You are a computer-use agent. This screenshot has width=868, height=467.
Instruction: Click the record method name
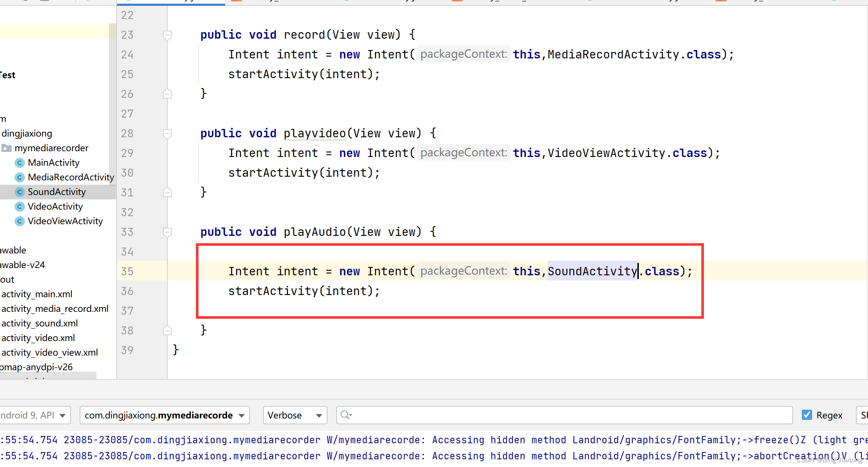pos(304,35)
